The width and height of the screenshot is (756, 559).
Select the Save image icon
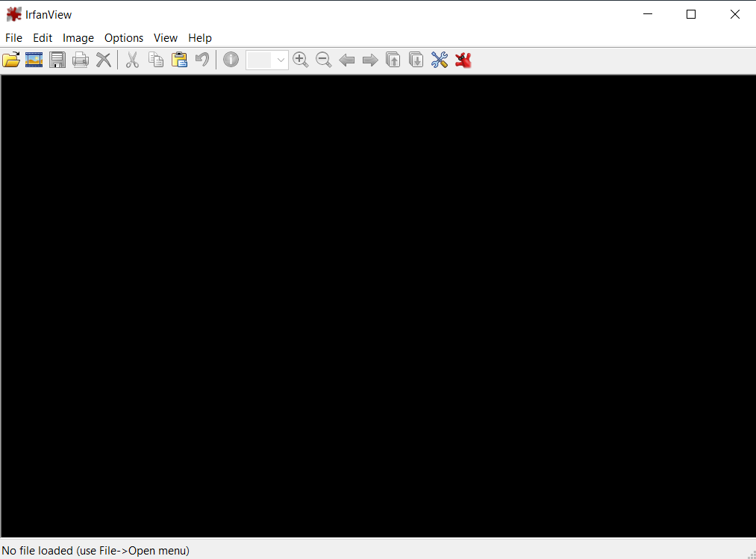pos(57,60)
